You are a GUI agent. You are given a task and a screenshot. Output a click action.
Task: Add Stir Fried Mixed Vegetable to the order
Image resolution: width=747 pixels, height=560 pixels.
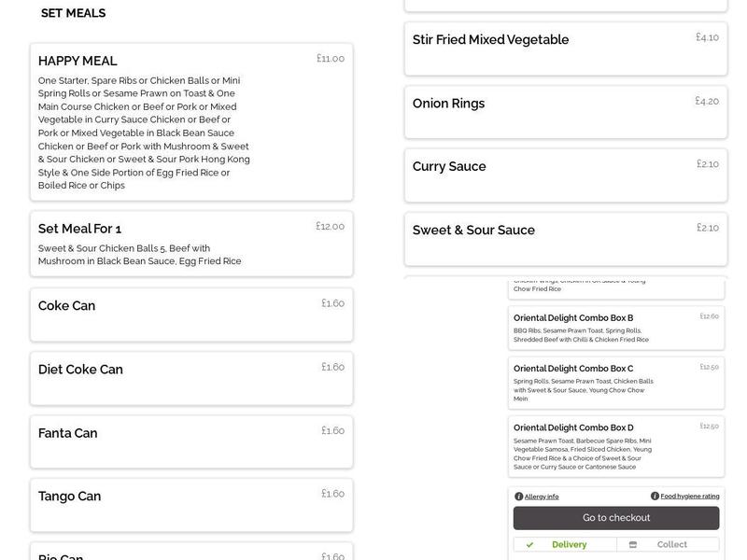pos(566,49)
